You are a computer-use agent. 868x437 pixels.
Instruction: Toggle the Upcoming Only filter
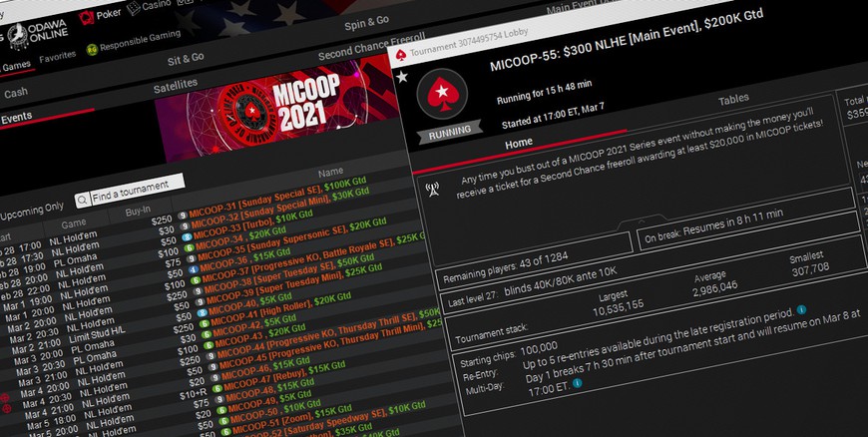[x=32, y=211]
